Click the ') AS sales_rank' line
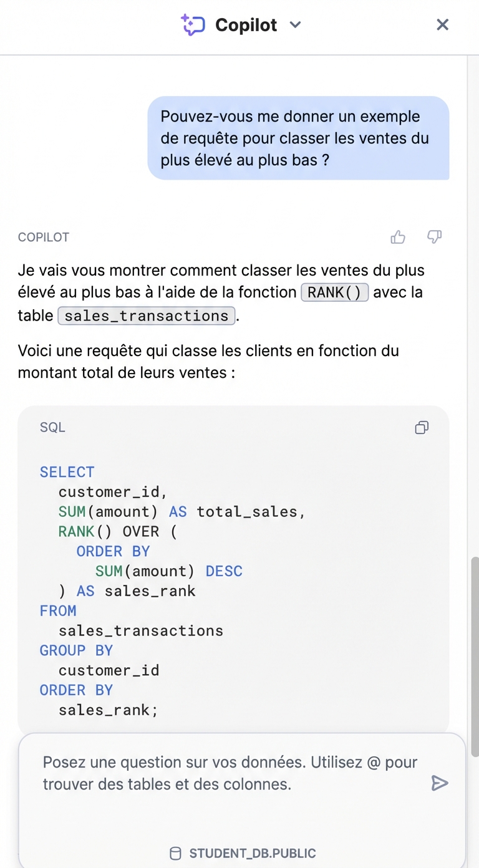479x868 pixels. (x=127, y=591)
